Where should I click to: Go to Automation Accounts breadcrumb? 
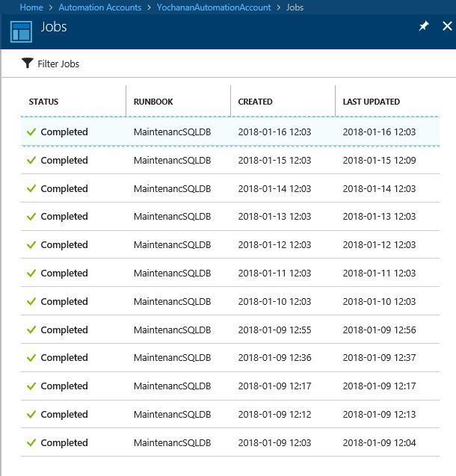point(100,7)
